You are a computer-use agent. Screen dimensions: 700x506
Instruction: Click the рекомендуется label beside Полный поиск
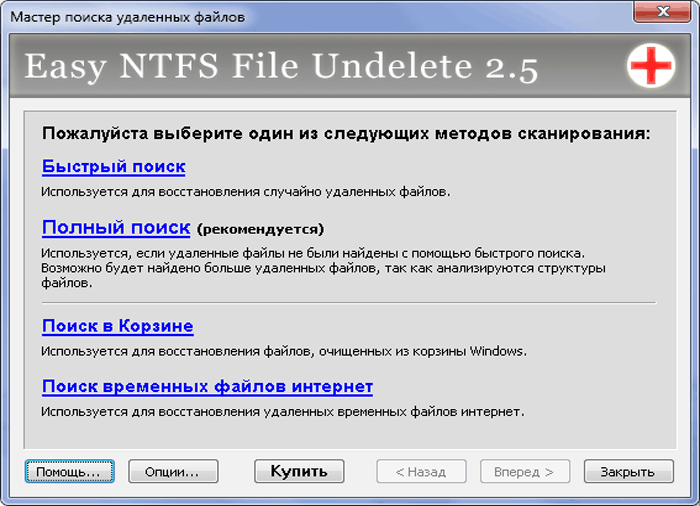(x=260, y=229)
